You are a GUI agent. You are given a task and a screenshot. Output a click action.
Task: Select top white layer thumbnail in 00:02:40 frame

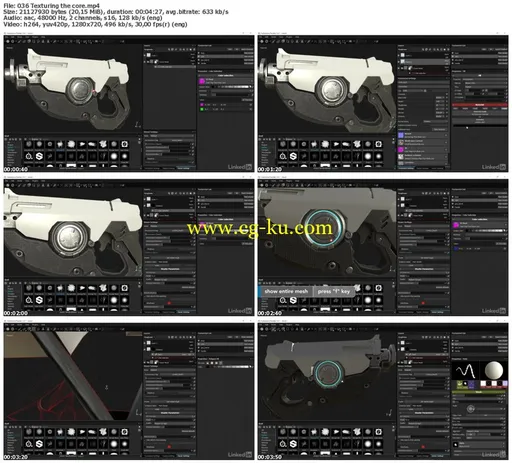pos(403,199)
